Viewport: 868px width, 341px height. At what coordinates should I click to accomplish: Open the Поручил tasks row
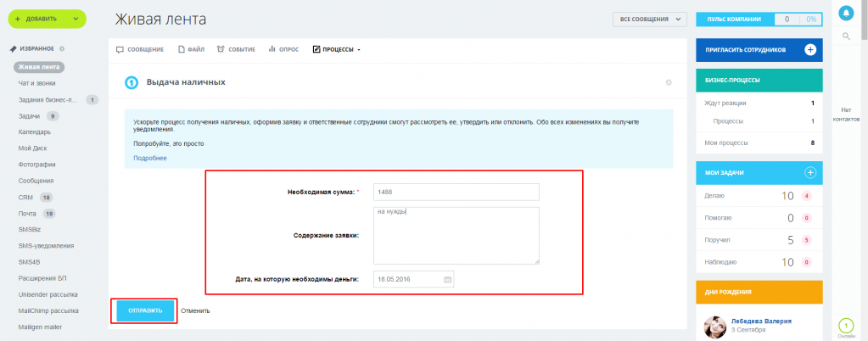click(x=759, y=240)
